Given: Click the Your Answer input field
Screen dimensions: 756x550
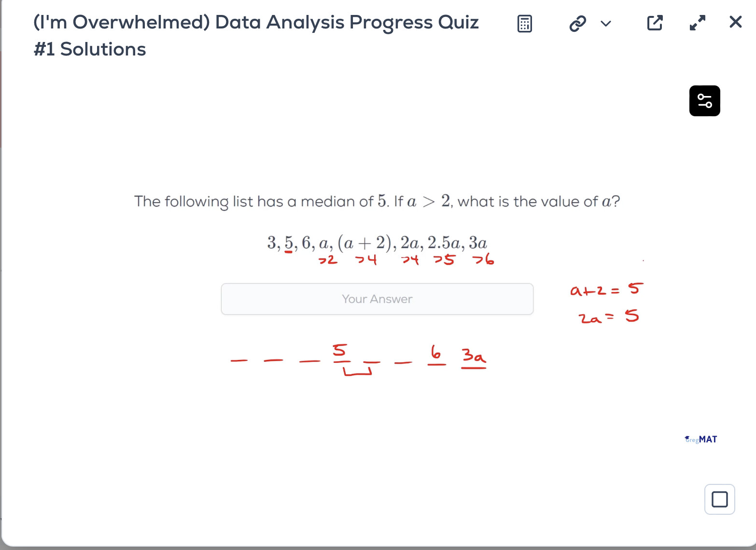Looking at the screenshot, I should 377,299.
